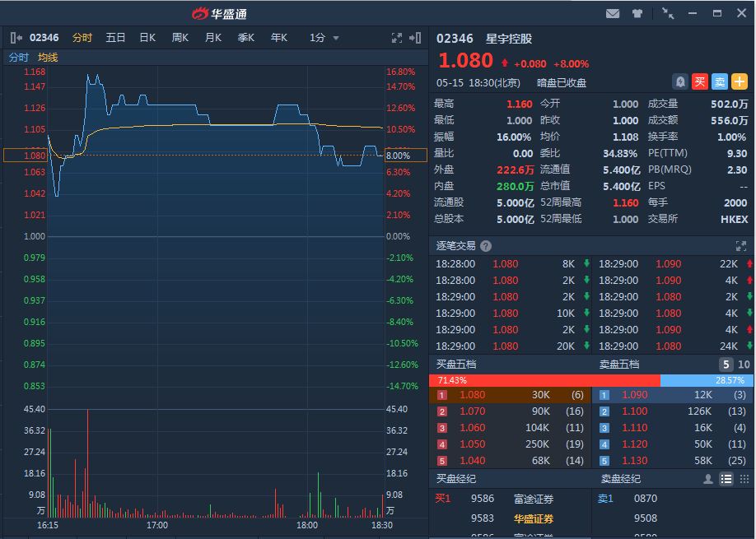Toggle the 分时 line legend
This screenshot has height=539, width=756.
click(x=19, y=58)
